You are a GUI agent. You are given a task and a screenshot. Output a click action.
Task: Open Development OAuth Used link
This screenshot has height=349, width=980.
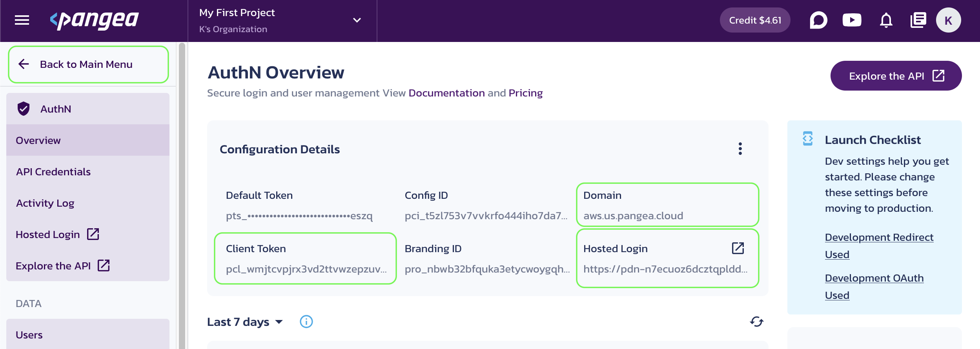pyautogui.click(x=874, y=287)
